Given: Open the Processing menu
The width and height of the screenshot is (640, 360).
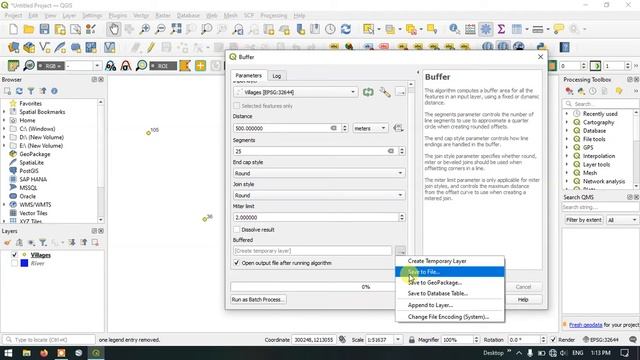Looking at the screenshot, I should click(273, 16).
